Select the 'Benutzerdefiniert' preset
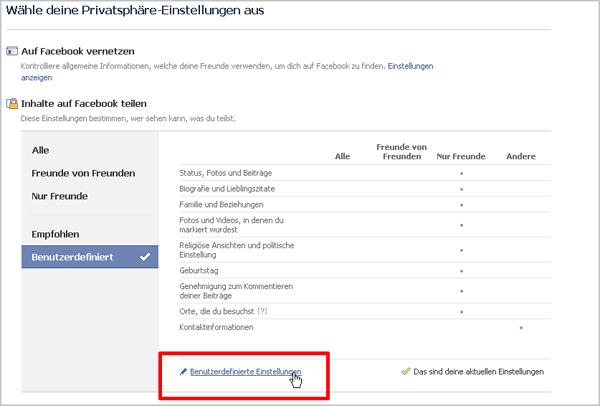The width and height of the screenshot is (600, 406). (90, 257)
